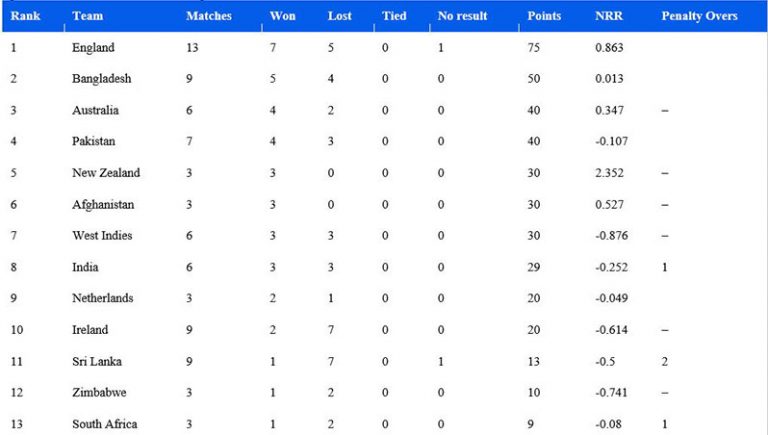This screenshot has height=435, width=768.
Task: Click India's penalty overs value
Action: [x=665, y=267]
